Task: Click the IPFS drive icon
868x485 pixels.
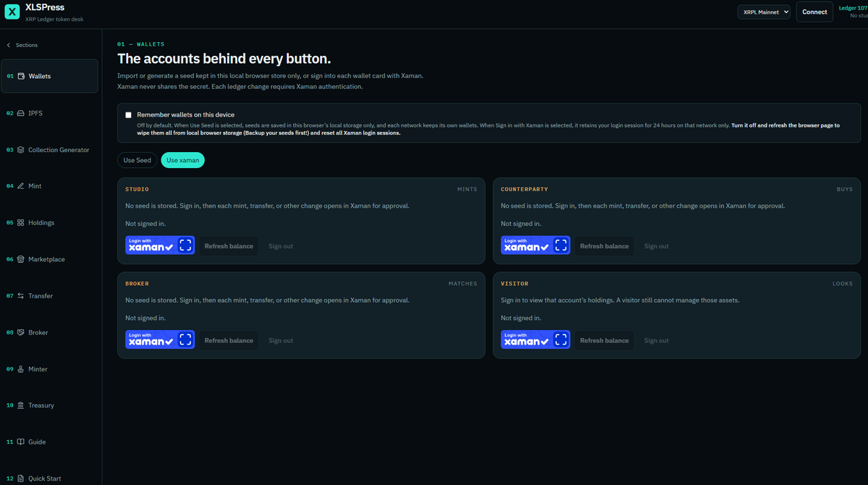Action: (20, 113)
